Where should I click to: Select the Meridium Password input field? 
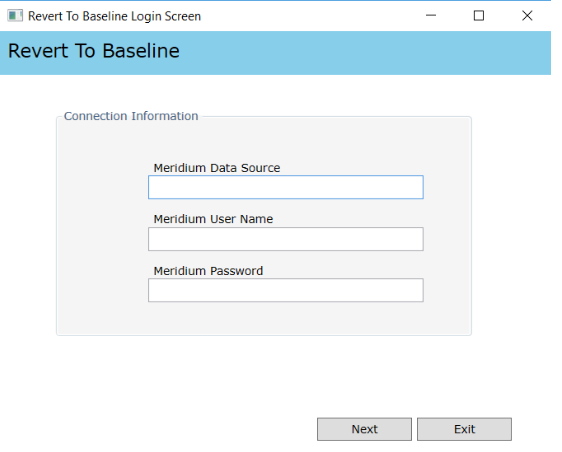(286, 290)
